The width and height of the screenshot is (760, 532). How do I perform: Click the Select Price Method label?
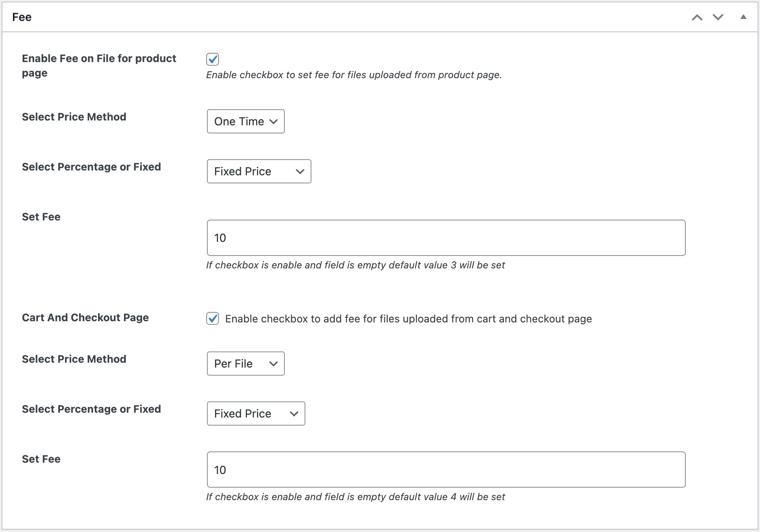pyautogui.click(x=74, y=117)
